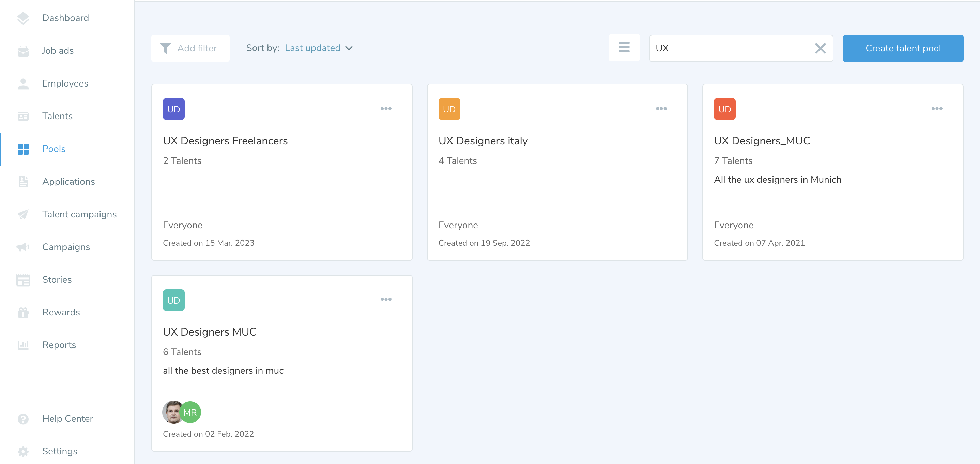This screenshot has width=980, height=464.
Task: Clear the UX search text
Action: 820,48
